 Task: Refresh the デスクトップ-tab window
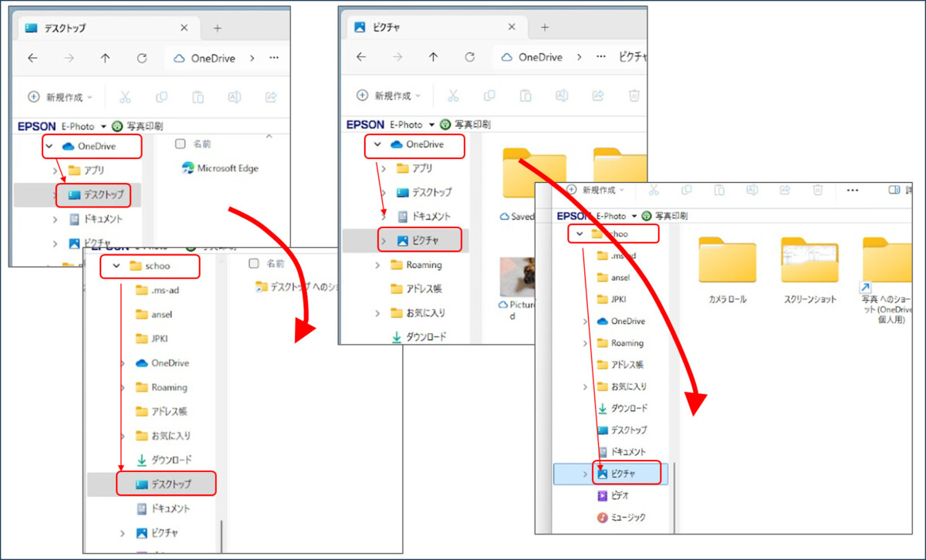142,58
